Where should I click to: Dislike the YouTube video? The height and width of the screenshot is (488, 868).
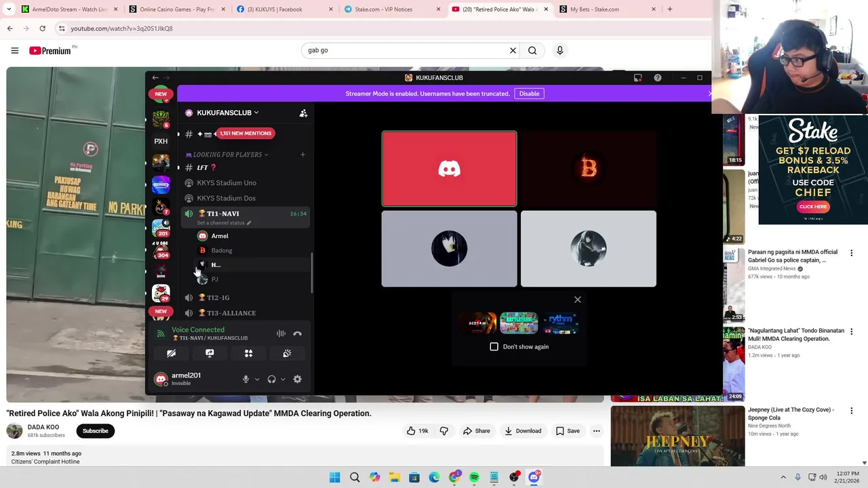point(444,431)
